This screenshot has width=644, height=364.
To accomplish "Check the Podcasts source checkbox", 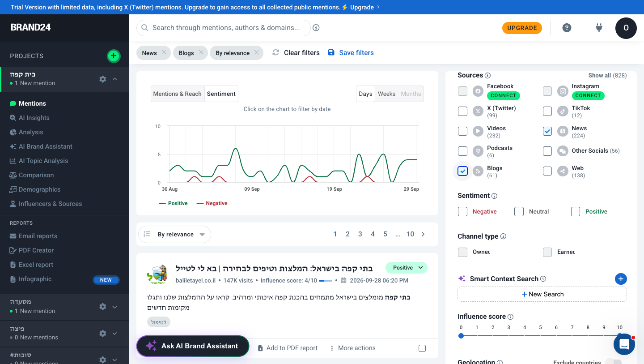I will pos(462,151).
